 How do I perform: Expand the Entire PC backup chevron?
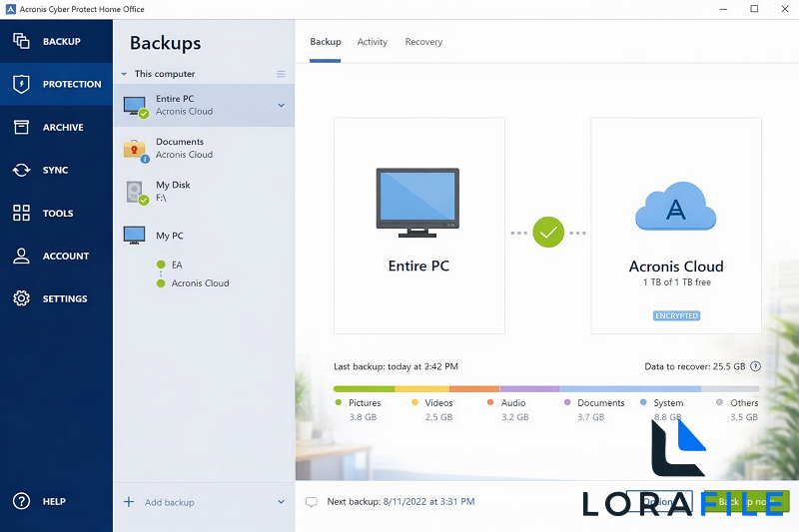click(x=281, y=106)
